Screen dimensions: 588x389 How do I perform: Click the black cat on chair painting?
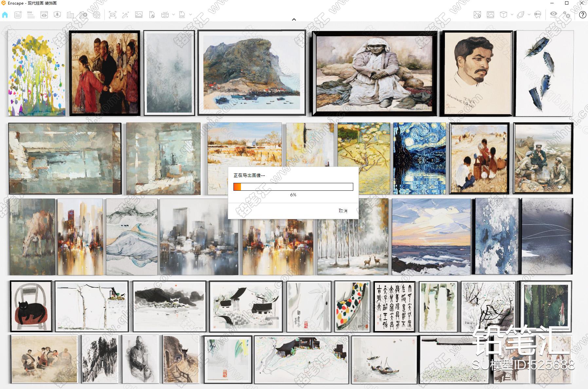coord(31,306)
